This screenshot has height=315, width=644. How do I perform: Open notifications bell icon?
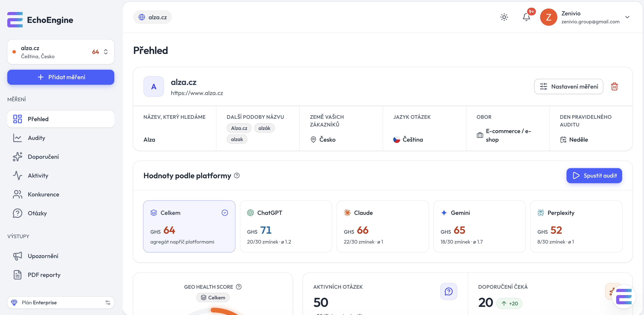tap(526, 17)
